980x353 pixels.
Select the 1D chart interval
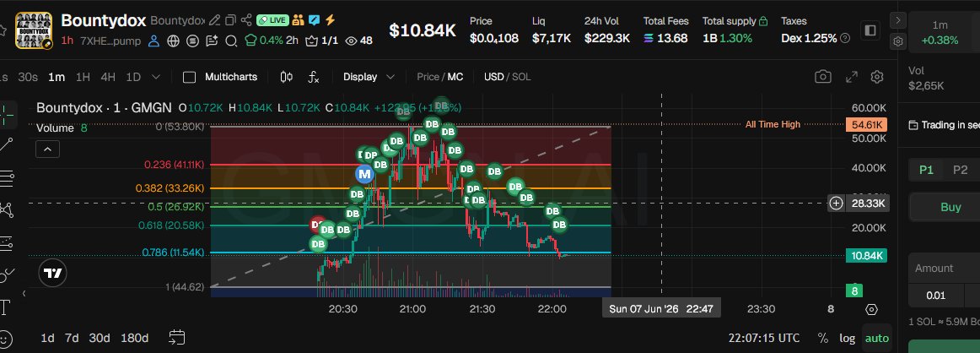pos(133,77)
